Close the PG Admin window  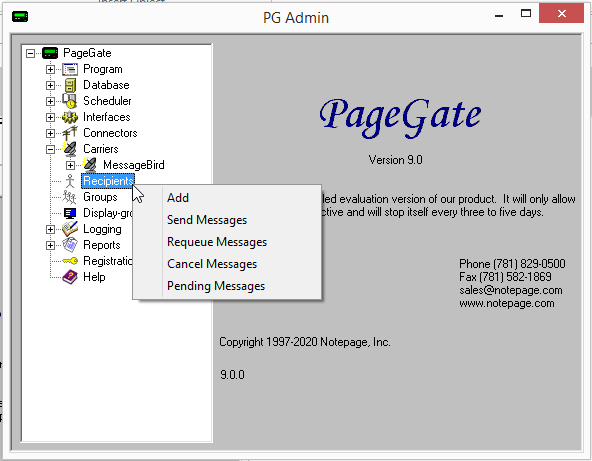pos(561,14)
